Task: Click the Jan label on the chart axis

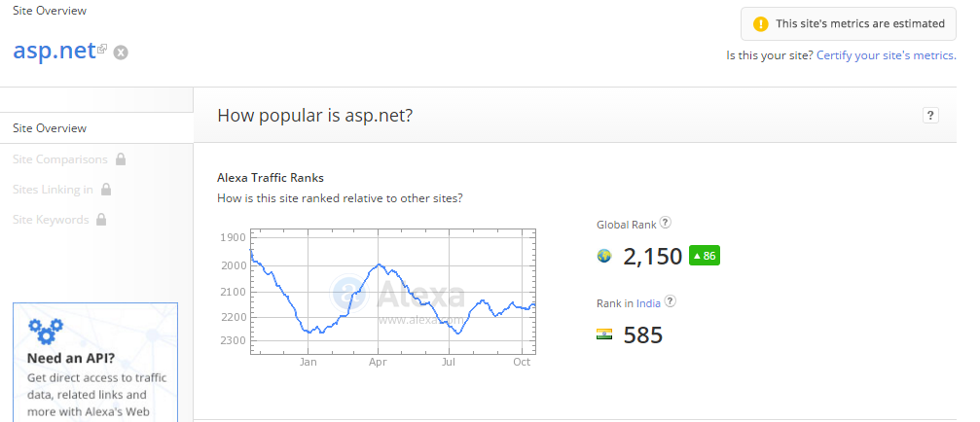Action: click(308, 362)
